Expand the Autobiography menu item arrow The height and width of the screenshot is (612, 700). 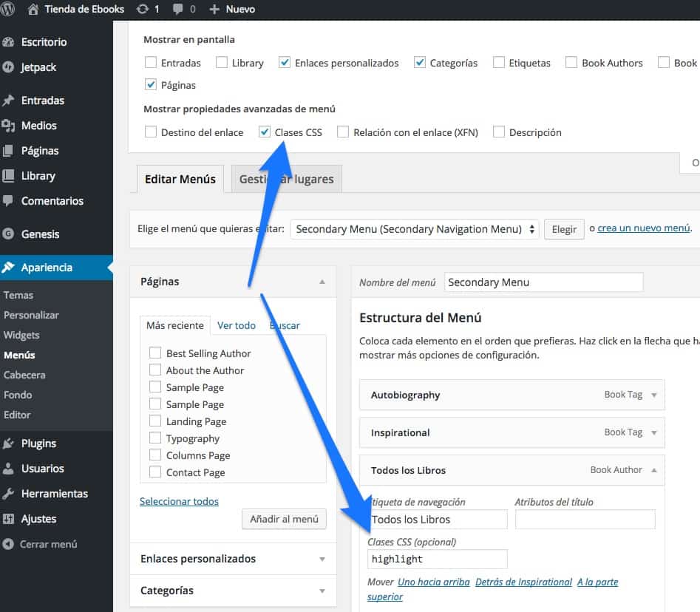(653, 395)
